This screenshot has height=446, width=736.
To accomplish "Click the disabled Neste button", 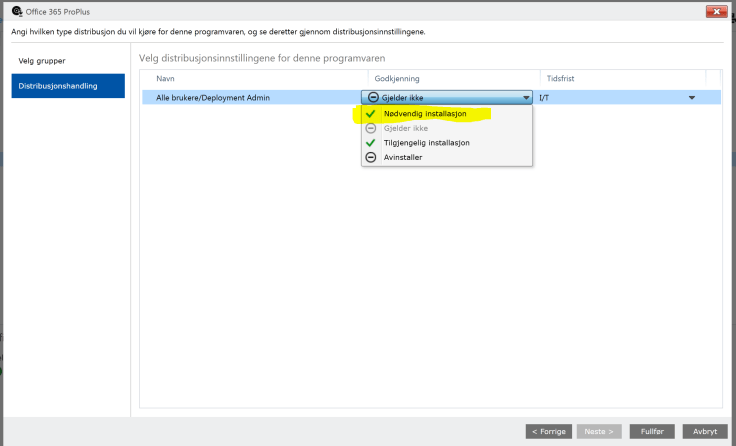I will 599,431.
